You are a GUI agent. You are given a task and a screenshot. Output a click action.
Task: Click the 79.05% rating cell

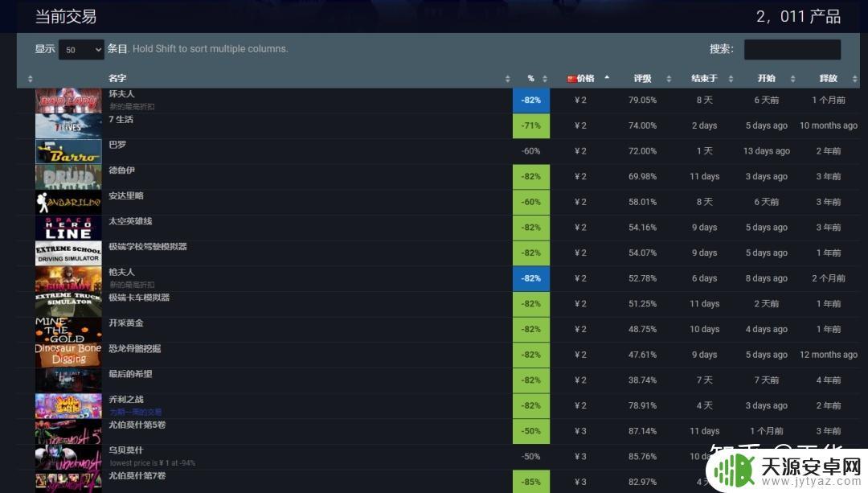[x=642, y=101]
